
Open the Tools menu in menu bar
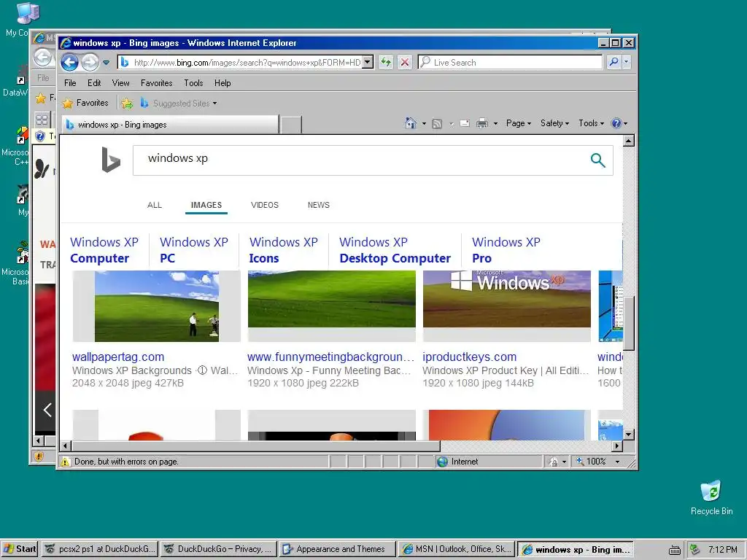193,83
